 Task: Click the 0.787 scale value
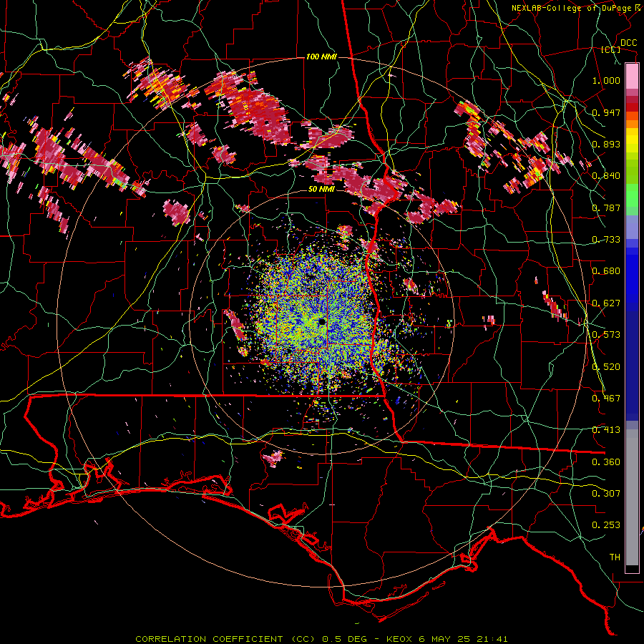(606, 208)
